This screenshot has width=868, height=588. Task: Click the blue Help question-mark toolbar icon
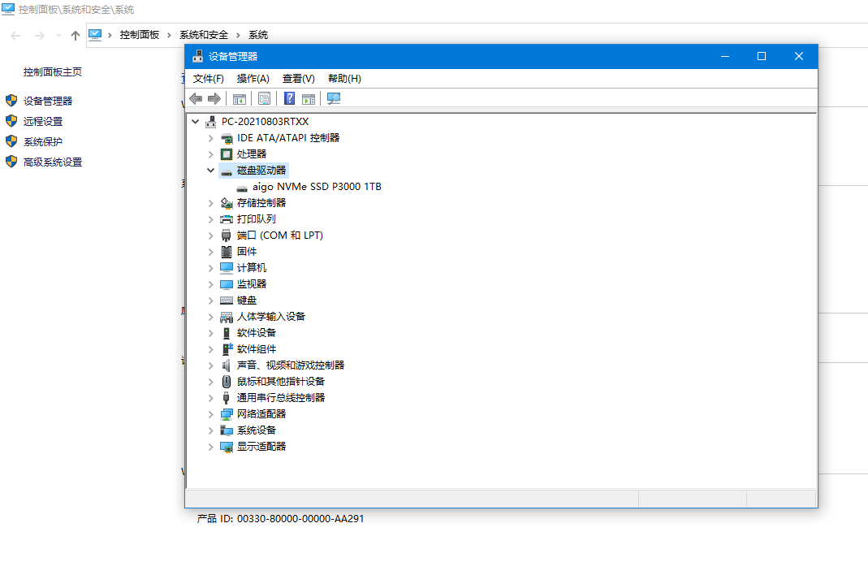tap(289, 98)
